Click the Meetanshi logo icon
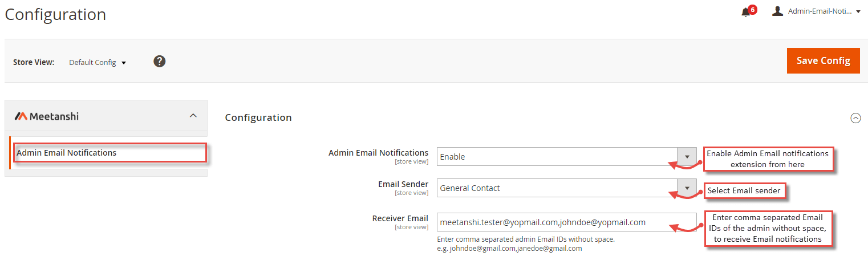Screen dimensions: 868x260 point(21,116)
